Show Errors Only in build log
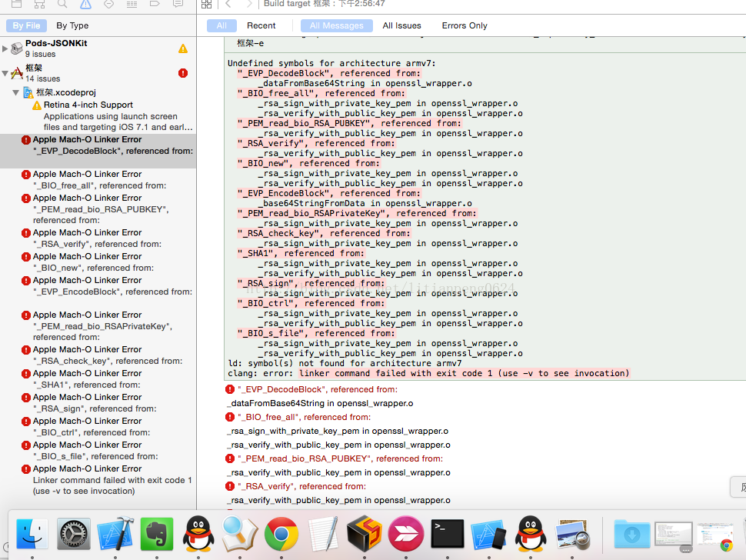The height and width of the screenshot is (560, 746). point(465,25)
